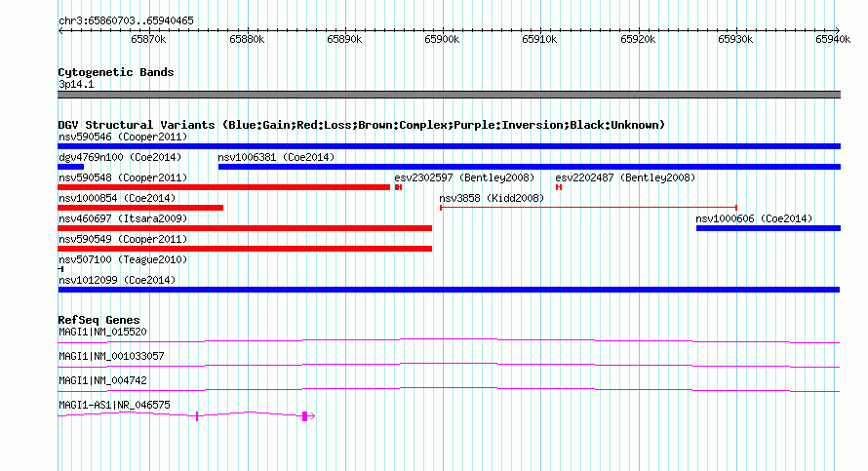Click the Cytogenetic Bands track title

coord(116,72)
